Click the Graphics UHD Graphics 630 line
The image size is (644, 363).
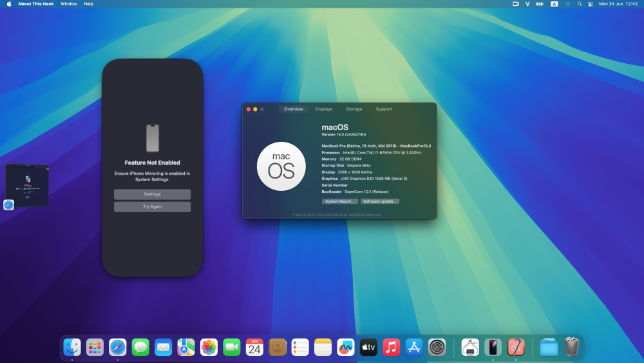pos(365,179)
